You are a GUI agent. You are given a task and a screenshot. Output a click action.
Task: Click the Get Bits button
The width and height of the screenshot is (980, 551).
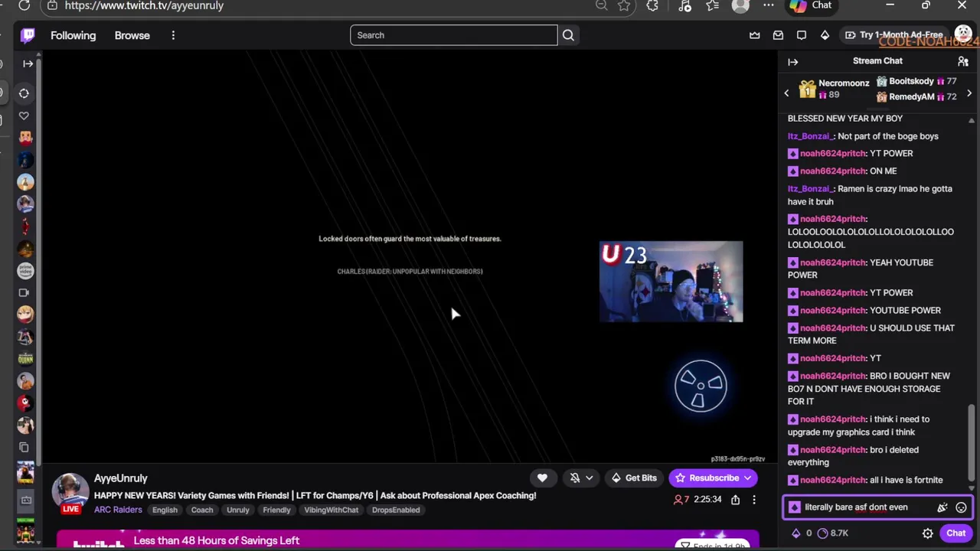pyautogui.click(x=633, y=478)
